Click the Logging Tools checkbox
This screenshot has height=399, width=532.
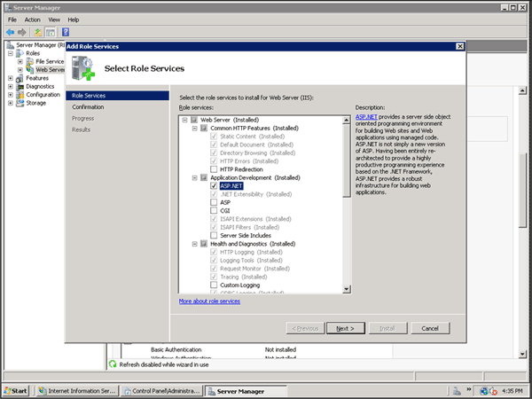pos(214,260)
